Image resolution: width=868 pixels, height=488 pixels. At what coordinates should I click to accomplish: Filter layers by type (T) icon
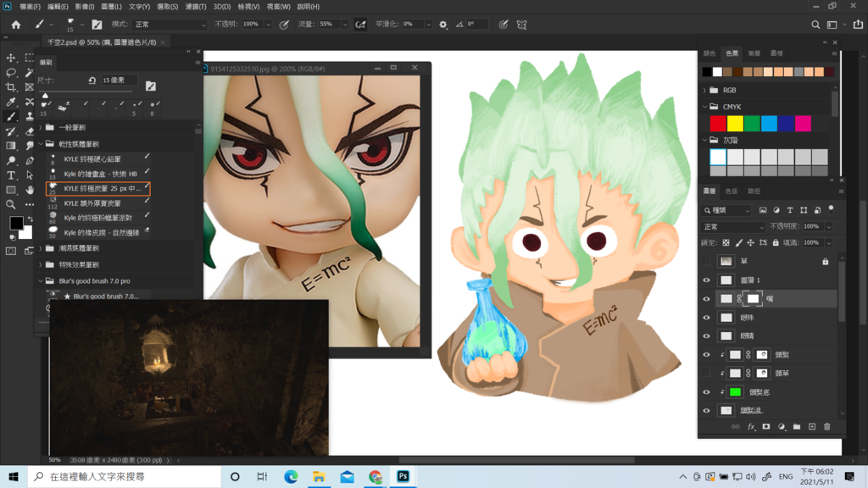pos(790,210)
